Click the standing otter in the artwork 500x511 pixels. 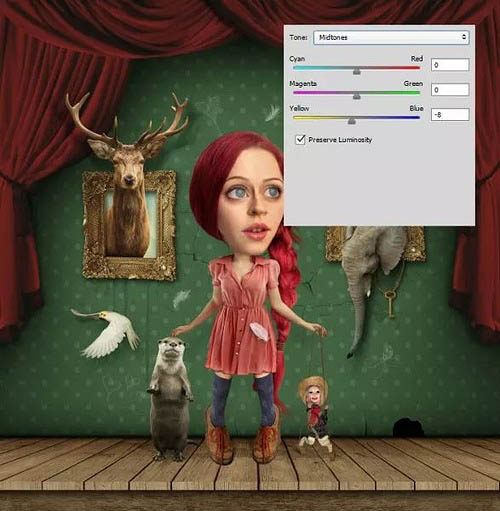coord(170,397)
